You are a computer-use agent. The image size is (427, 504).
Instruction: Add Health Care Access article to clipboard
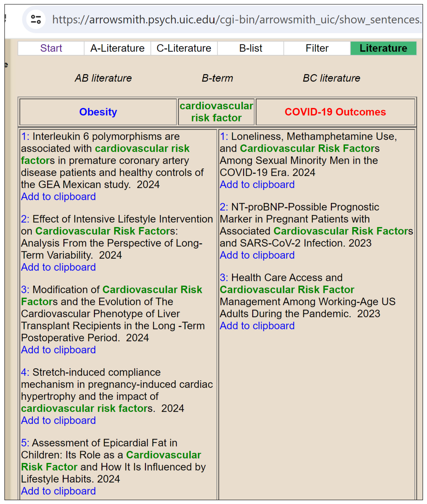coord(257,326)
